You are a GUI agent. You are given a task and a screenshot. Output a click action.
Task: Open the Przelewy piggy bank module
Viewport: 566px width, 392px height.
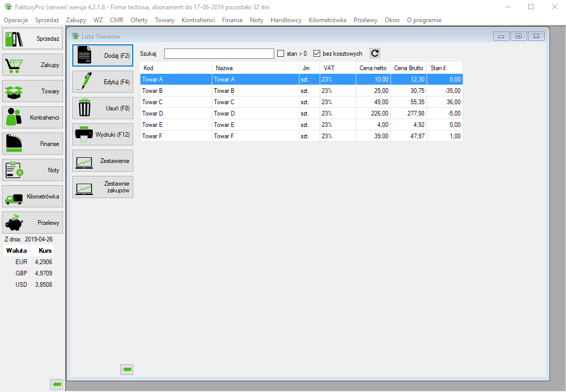[x=33, y=223]
